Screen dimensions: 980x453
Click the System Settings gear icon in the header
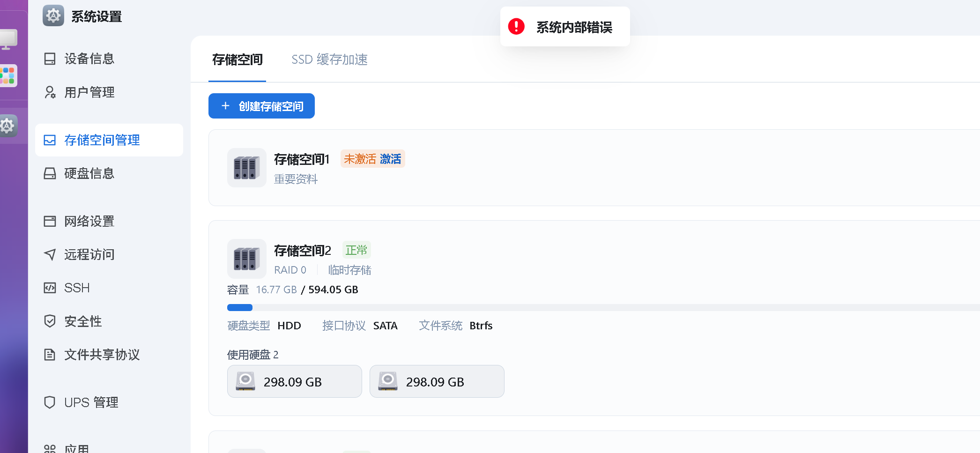point(53,16)
